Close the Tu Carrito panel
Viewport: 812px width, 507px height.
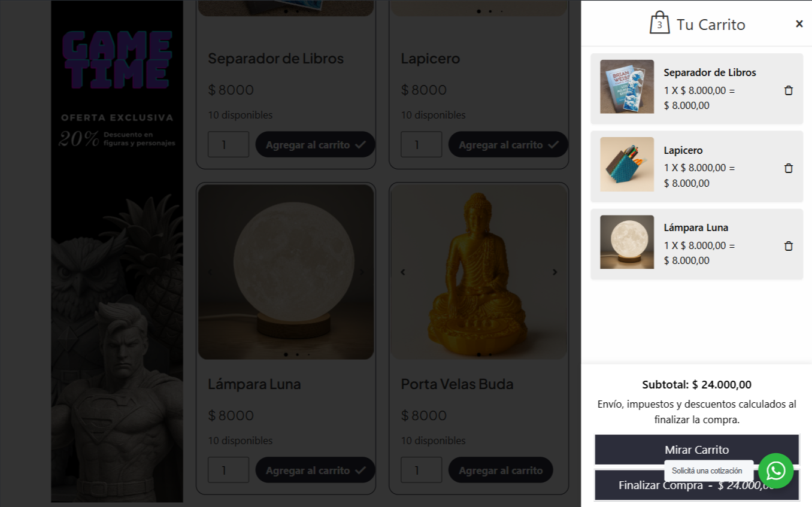coord(799,24)
